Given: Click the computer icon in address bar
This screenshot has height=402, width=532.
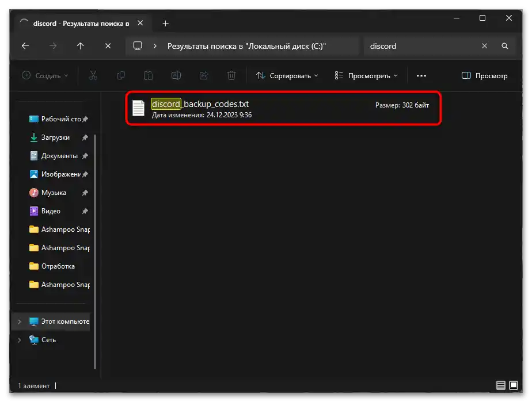Looking at the screenshot, I should (138, 46).
